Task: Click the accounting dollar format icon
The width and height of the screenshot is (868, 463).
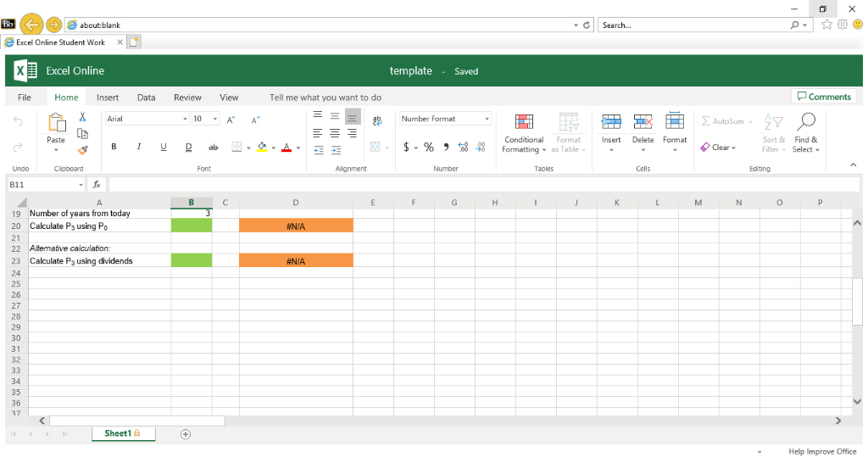Action: [406, 147]
